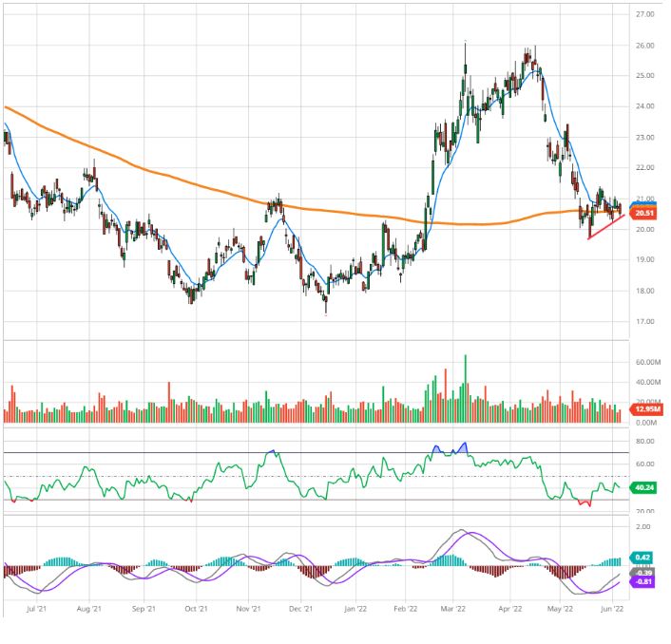This screenshot has width=671, height=644.
Task: Select the 24.00 price axis label
Action: pos(644,106)
